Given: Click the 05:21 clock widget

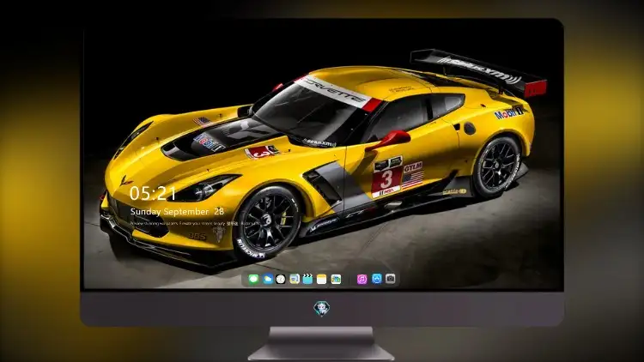Looking at the screenshot, I should pos(153,193).
